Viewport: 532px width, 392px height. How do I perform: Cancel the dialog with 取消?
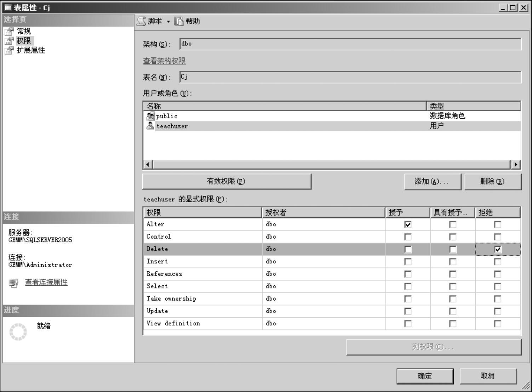[488, 376]
